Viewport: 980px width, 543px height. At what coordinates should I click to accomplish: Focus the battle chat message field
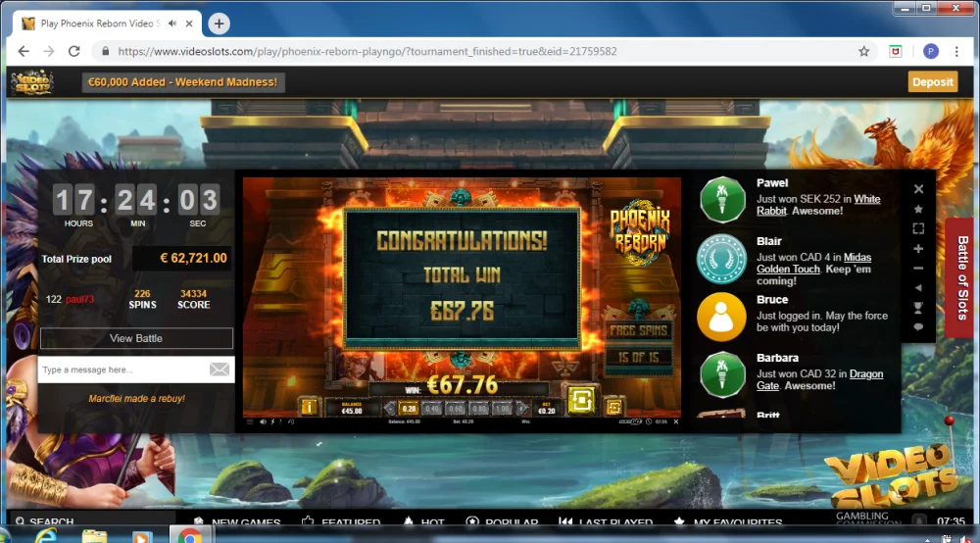(122, 370)
